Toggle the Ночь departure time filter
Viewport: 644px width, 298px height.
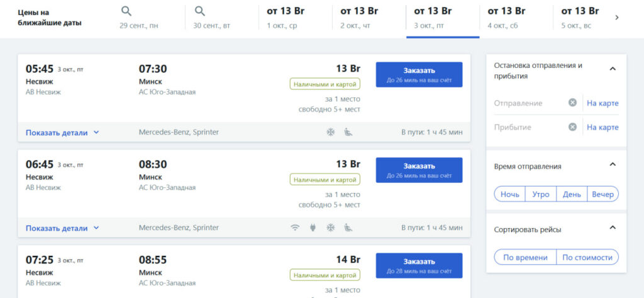click(x=509, y=194)
